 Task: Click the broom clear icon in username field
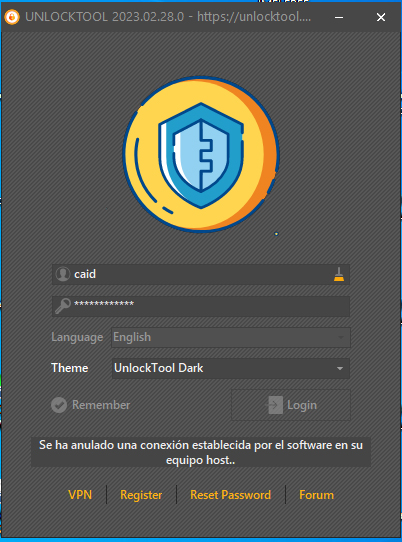(x=339, y=274)
